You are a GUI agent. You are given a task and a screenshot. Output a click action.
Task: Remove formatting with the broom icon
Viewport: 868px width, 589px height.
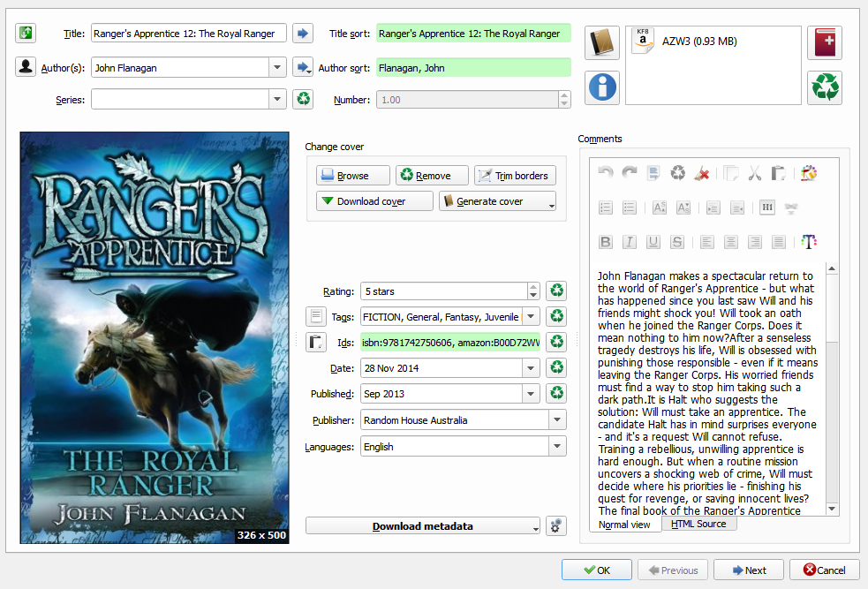click(x=702, y=173)
